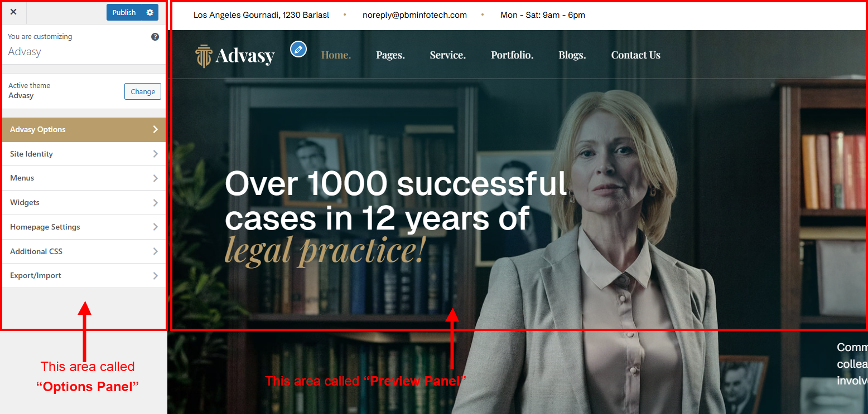Click the help question mark icon

[155, 37]
